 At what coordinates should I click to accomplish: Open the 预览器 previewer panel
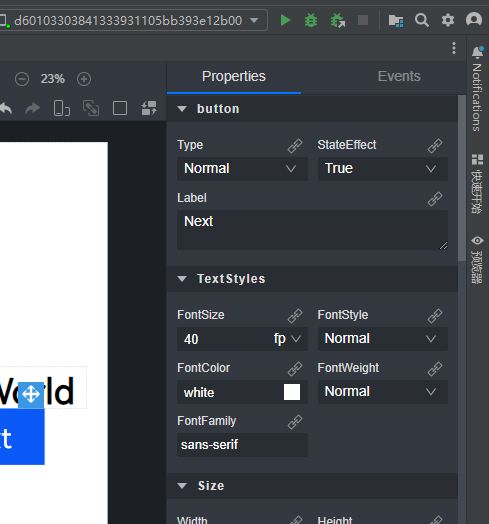click(x=477, y=260)
